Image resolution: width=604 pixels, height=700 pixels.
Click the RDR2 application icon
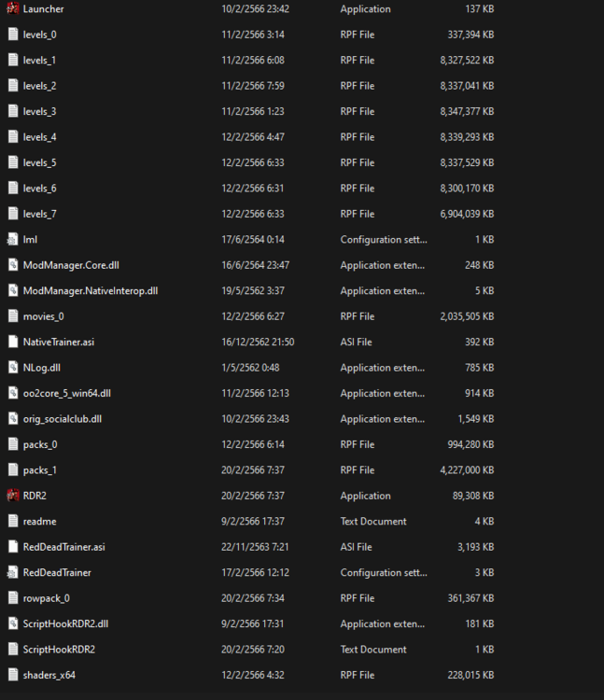tap(13, 496)
